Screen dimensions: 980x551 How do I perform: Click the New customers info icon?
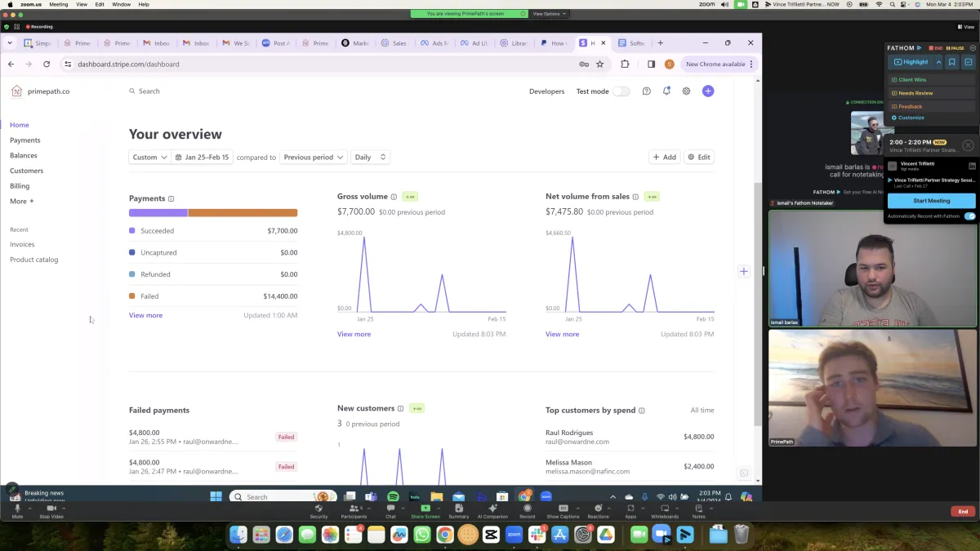400,409
